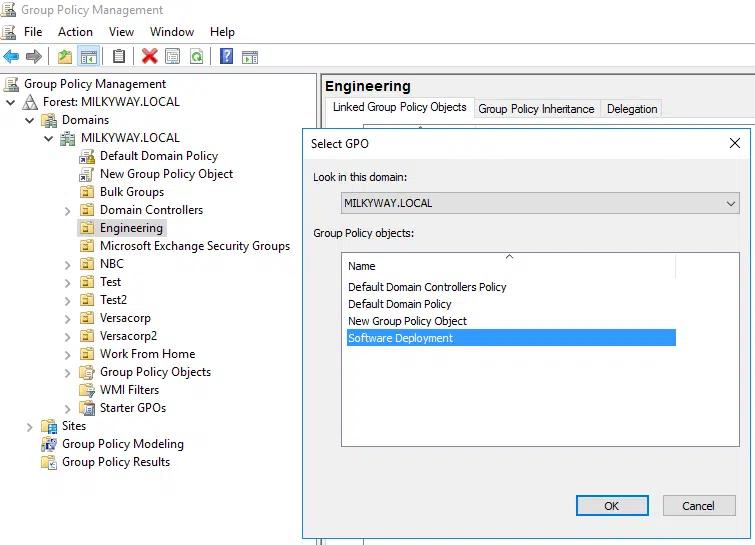
Task: Expand the NBC OU node
Action: coord(67,264)
